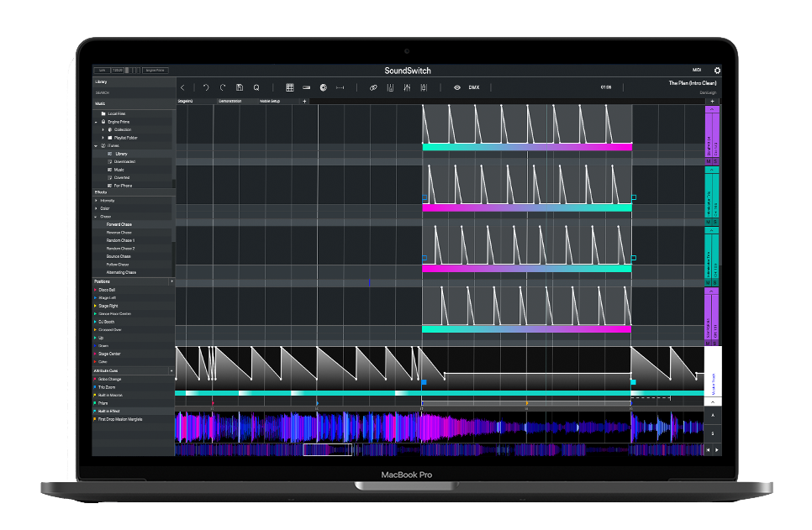The image size is (812, 530).
Task: Select the Save project icon
Action: [x=240, y=87]
